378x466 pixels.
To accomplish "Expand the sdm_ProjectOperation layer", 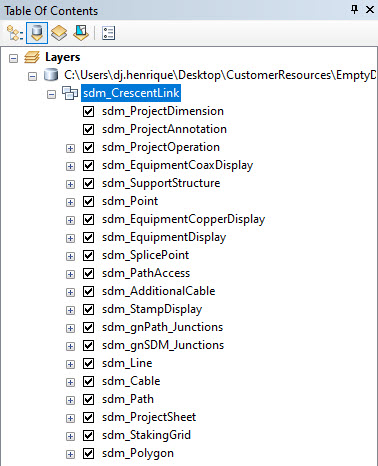I will point(70,148).
